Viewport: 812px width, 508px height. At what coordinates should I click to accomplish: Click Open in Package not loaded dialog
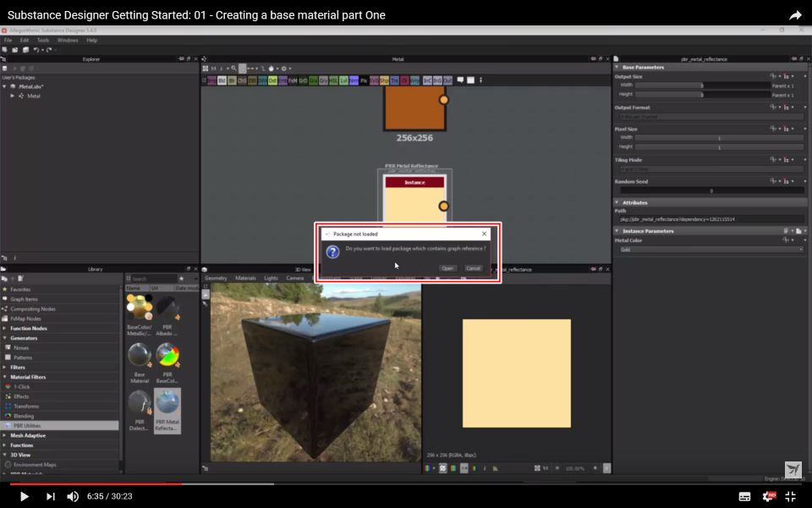click(447, 268)
